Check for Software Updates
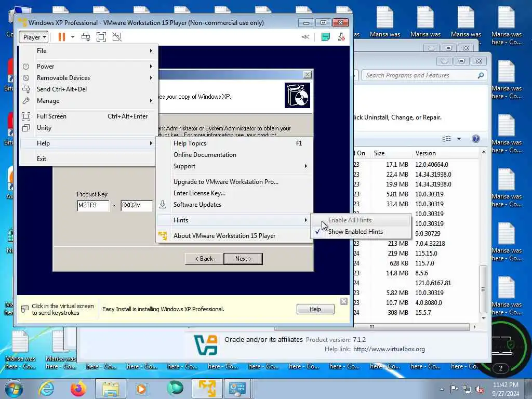Screen dimensions: 532x399 point(234,205)
